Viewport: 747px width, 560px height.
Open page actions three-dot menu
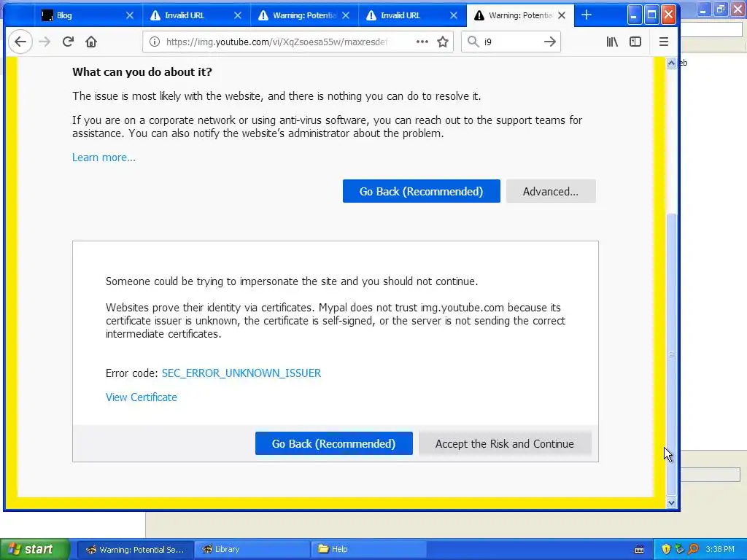click(422, 42)
